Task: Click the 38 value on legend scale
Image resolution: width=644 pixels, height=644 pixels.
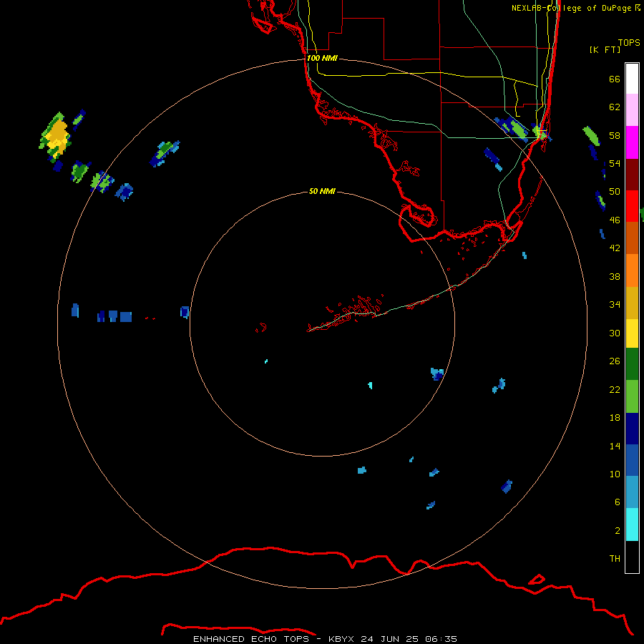Action: (x=615, y=276)
